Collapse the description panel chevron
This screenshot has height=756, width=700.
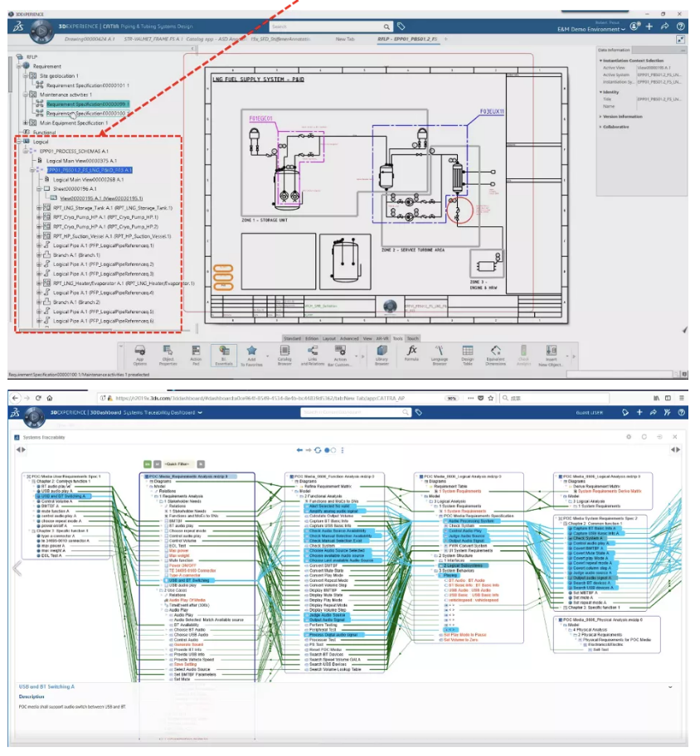click(670, 686)
